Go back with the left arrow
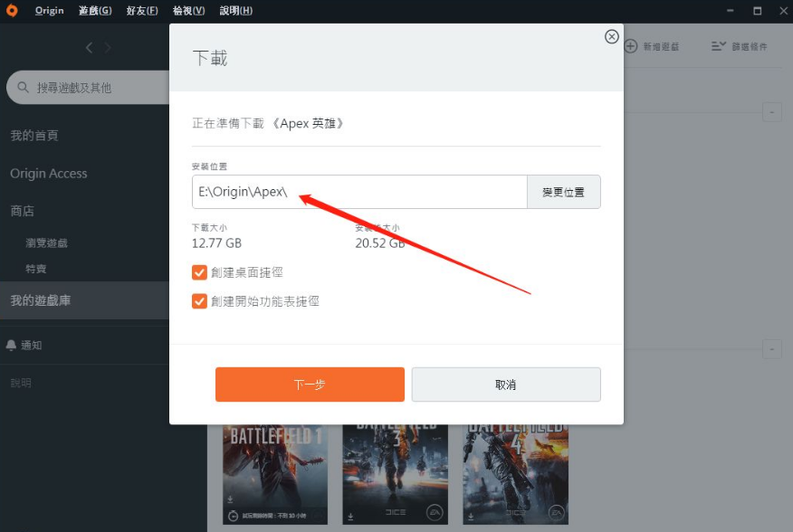The height and width of the screenshot is (532, 793). [89, 48]
